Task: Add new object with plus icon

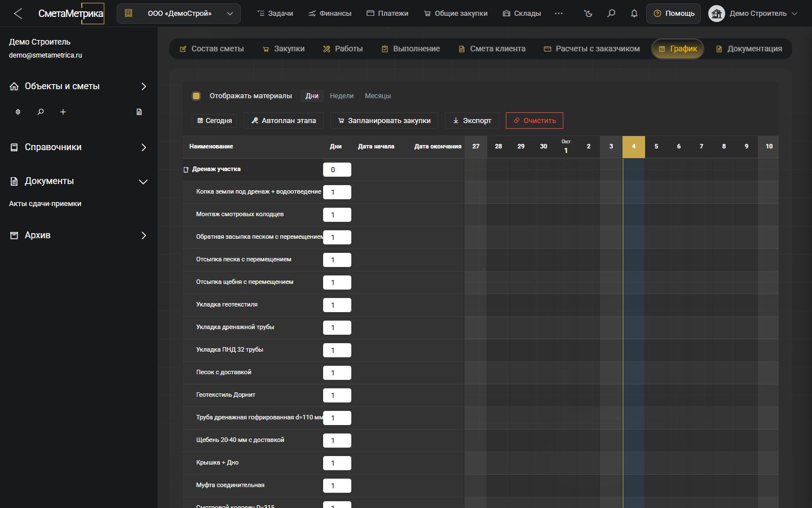Action: (63, 112)
